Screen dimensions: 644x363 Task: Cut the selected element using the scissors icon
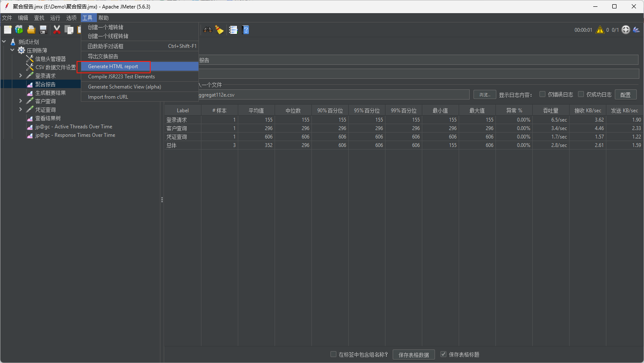(x=57, y=29)
